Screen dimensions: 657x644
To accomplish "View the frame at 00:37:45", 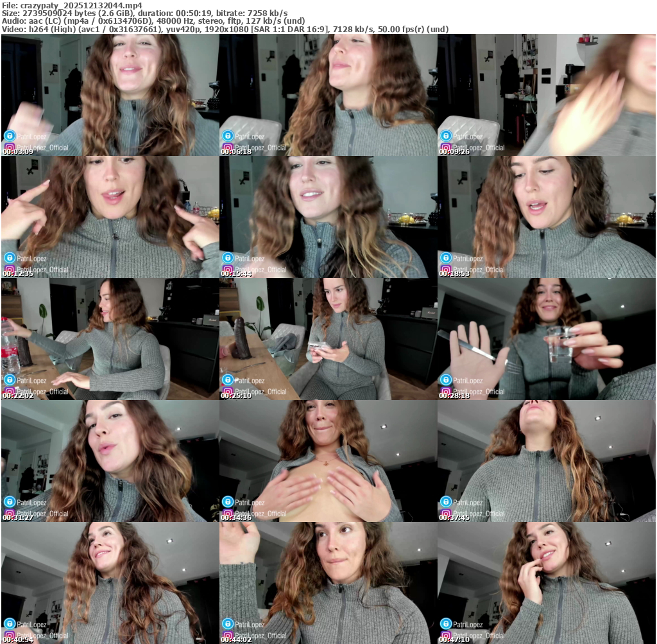I will click(x=547, y=461).
